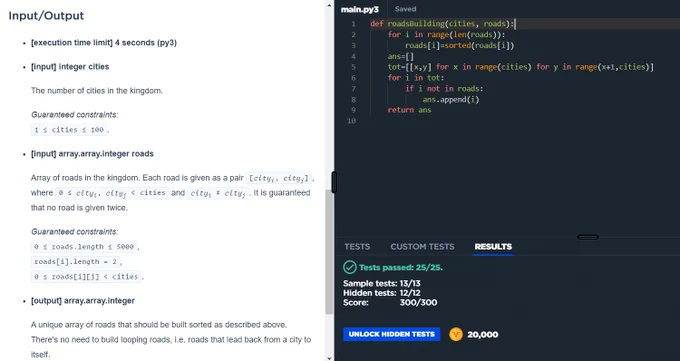Click the 'for i in range(len(roads)):' line
Screen dimensions: 680x361
(446, 35)
